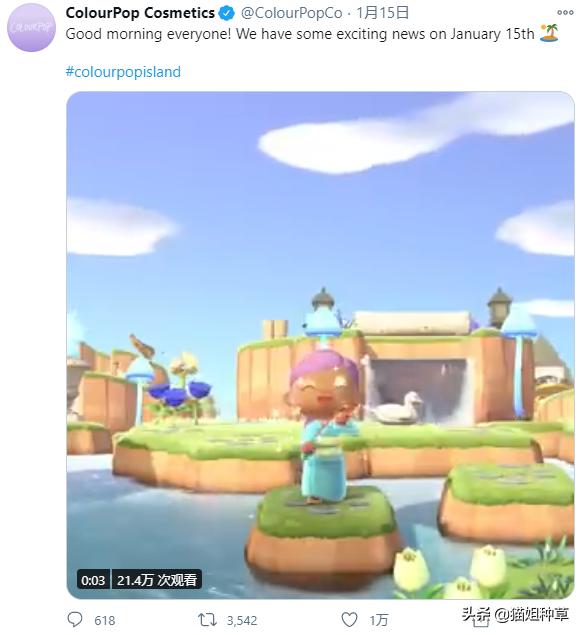582x635 pixels.
Task: Click the 头条 watermark logo
Action: pyautogui.click(x=476, y=616)
